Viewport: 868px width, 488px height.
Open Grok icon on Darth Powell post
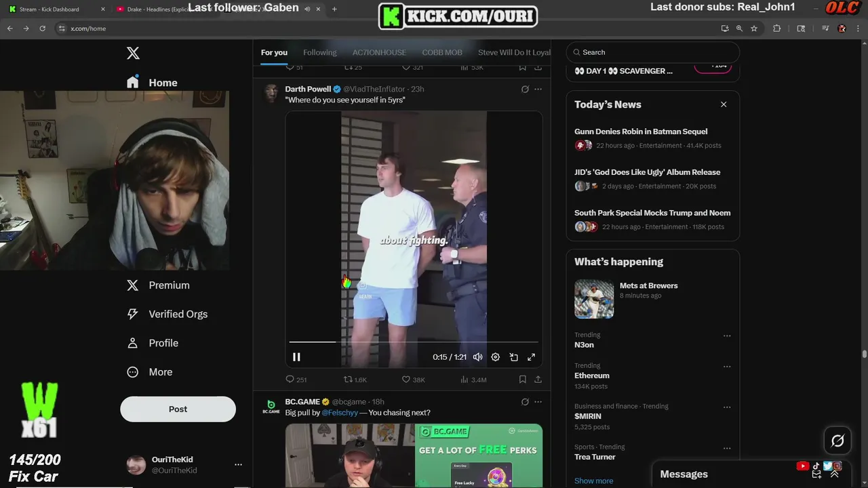click(x=525, y=89)
